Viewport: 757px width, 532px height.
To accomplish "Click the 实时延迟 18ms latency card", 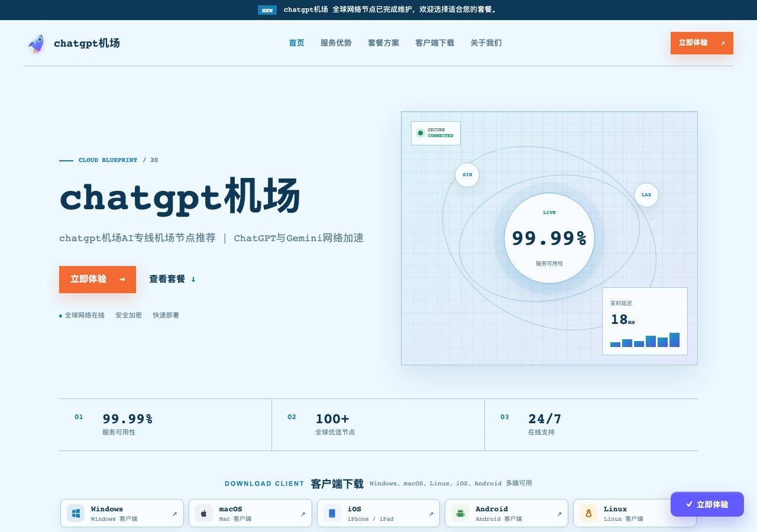I will click(x=645, y=321).
